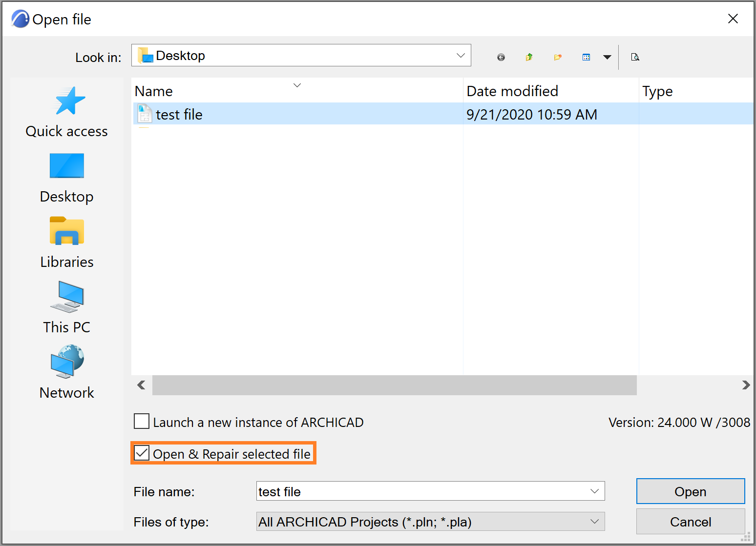Select the test file icon in the list

(145, 114)
